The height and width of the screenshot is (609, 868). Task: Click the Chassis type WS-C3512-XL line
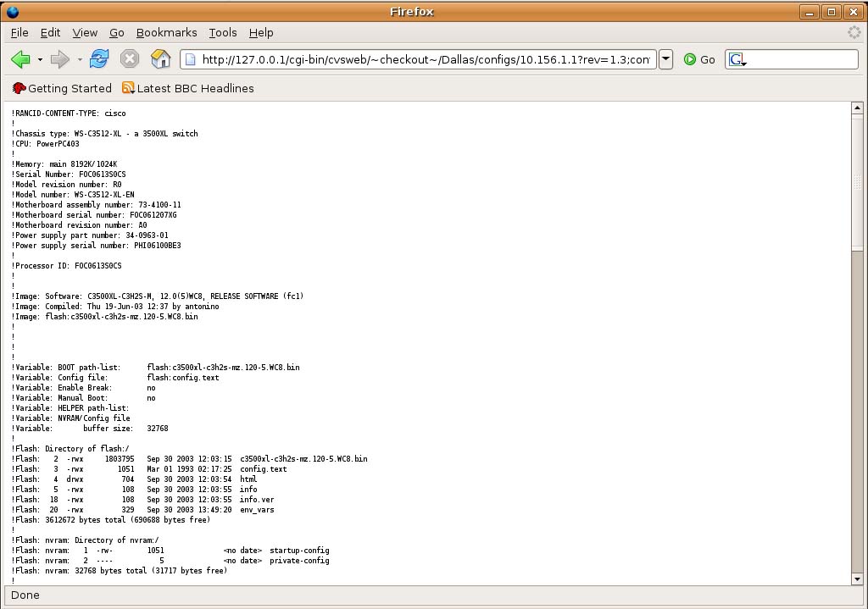104,133
